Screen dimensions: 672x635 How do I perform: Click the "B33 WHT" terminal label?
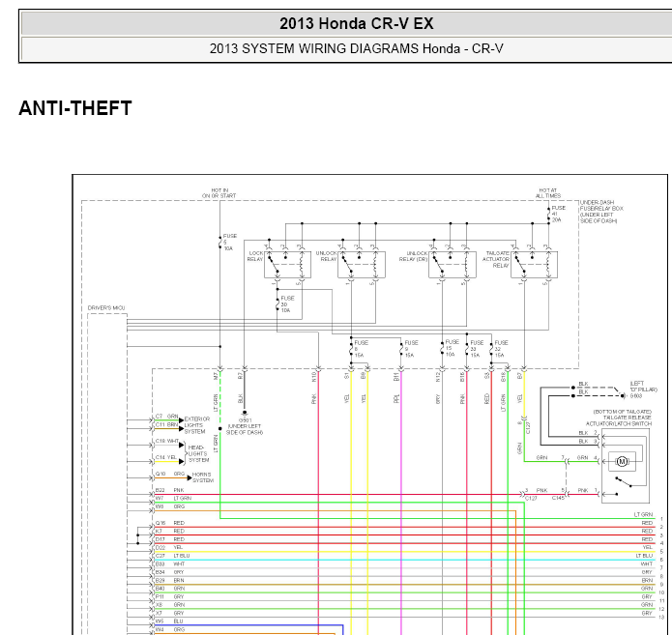[x=170, y=563]
